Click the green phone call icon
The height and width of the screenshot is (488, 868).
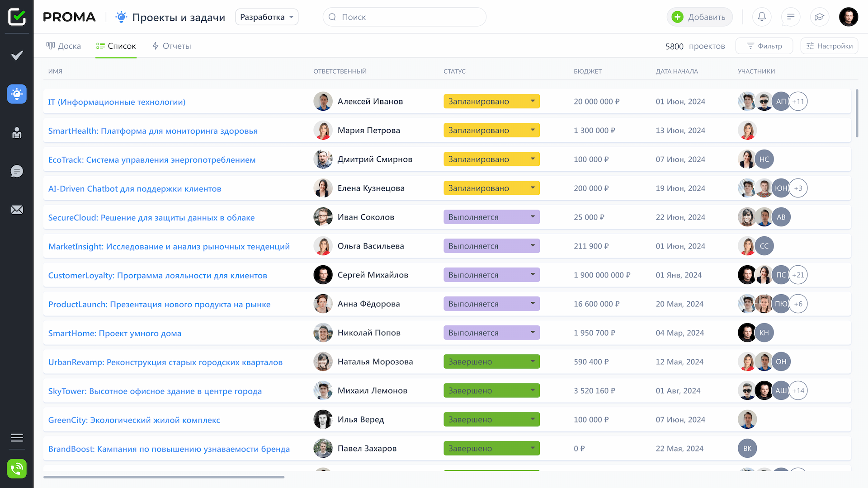pyautogui.click(x=17, y=469)
